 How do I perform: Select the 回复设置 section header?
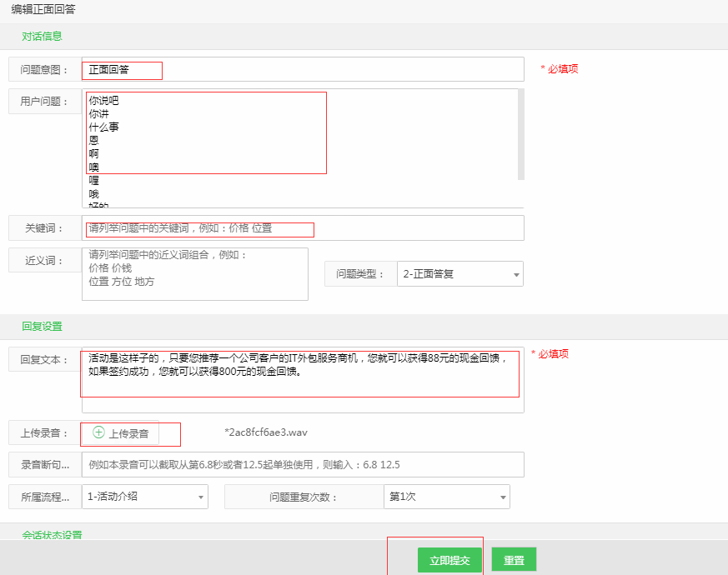click(x=42, y=327)
